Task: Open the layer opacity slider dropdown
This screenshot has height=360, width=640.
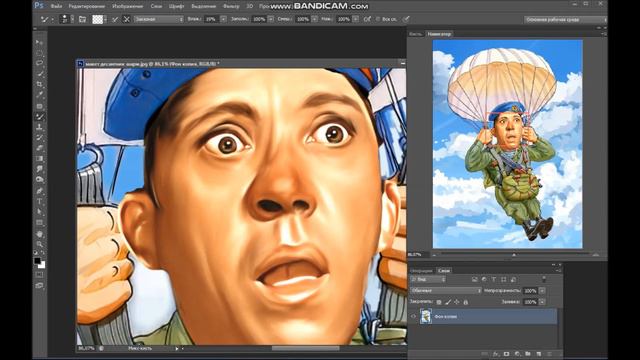Action: (x=542, y=291)
